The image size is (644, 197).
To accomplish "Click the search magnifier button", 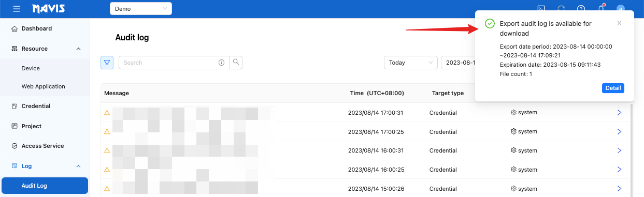I will (236, 63).
